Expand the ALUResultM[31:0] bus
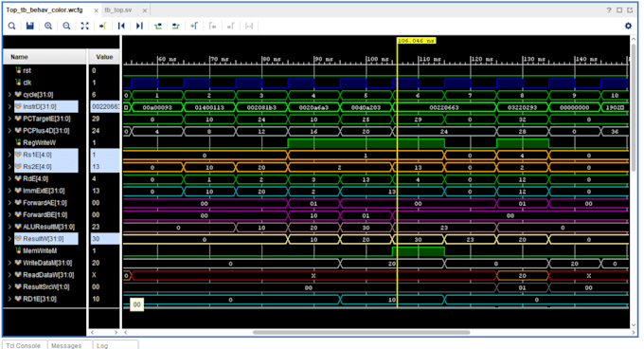 (x=9, y=227)
